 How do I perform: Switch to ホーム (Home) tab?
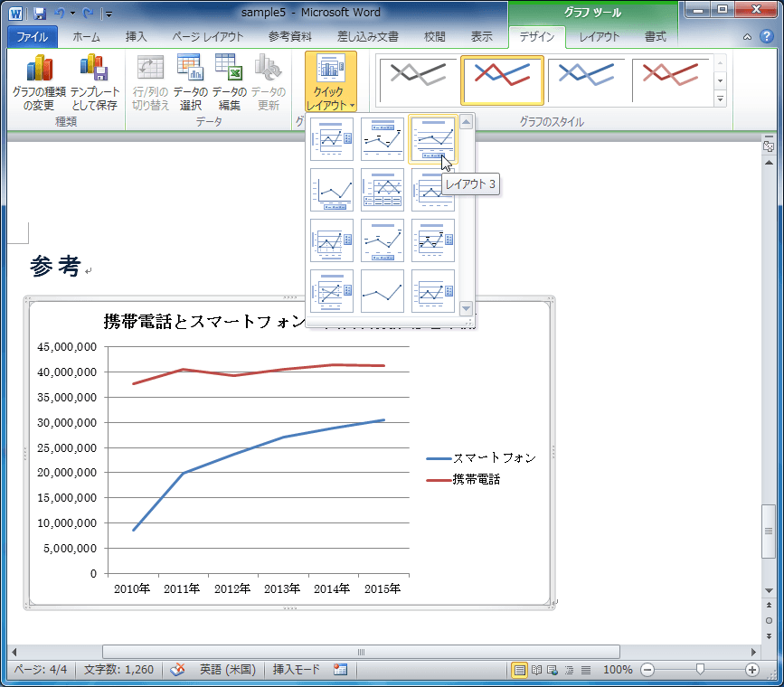[86, 37]
